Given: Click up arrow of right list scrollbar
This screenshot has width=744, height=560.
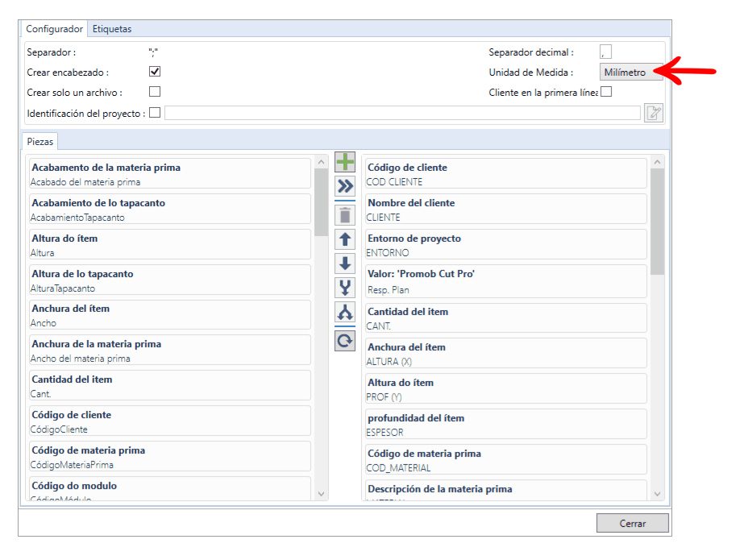Looking at the screenshot, I should [657, 162].
